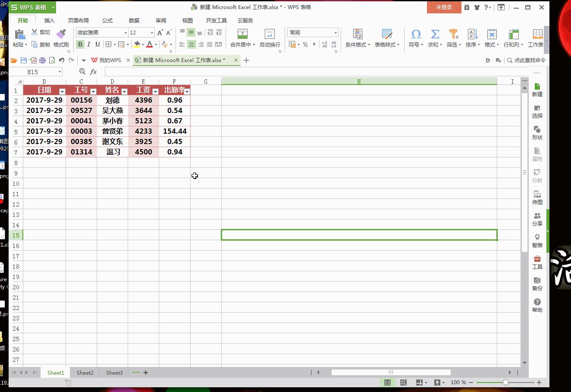Click the 未登录 login button

pos(444,7)
